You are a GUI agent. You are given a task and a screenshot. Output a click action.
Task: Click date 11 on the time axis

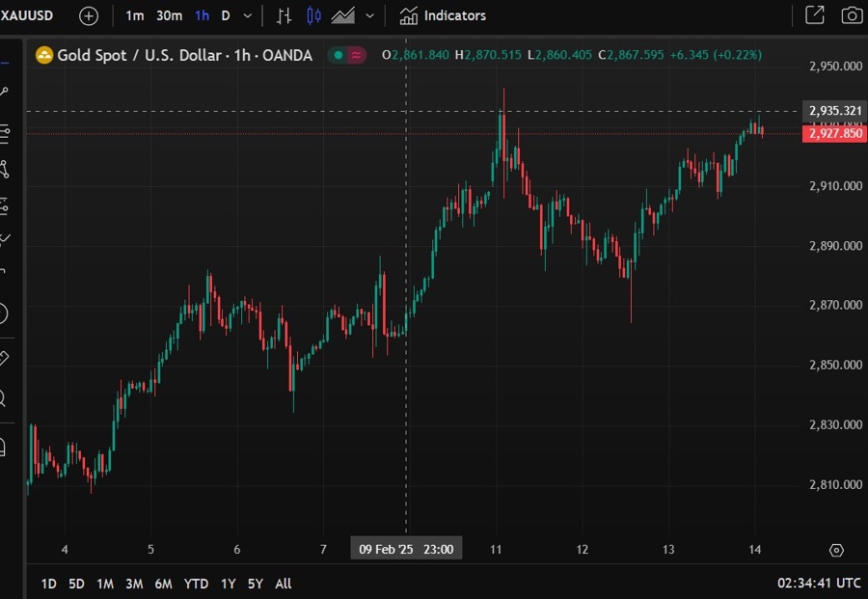pyautogui.click(x=496, y=550)
